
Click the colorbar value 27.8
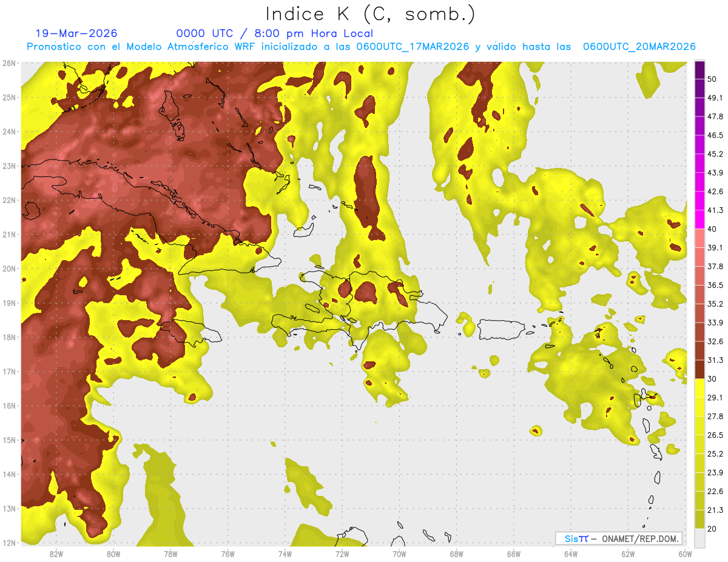(715, 416)
